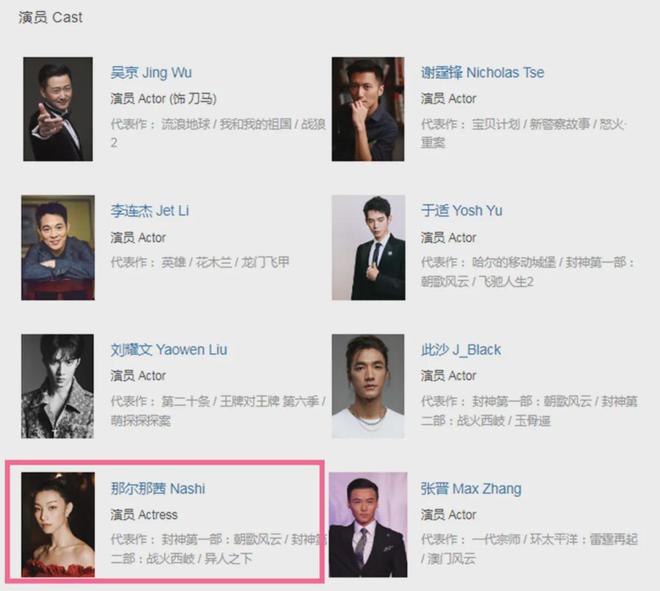Screen dimensions: 660x591
Task: Open the 那尔那茜 Nashi name link
Action: tap(158, 489)
